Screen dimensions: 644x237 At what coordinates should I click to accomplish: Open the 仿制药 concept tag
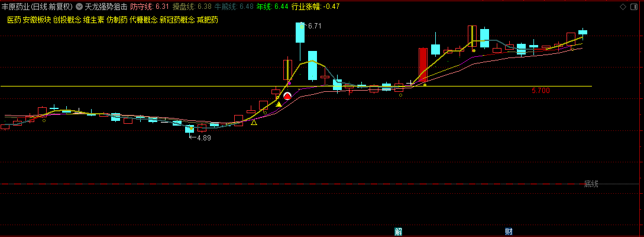tap(116, 20)
